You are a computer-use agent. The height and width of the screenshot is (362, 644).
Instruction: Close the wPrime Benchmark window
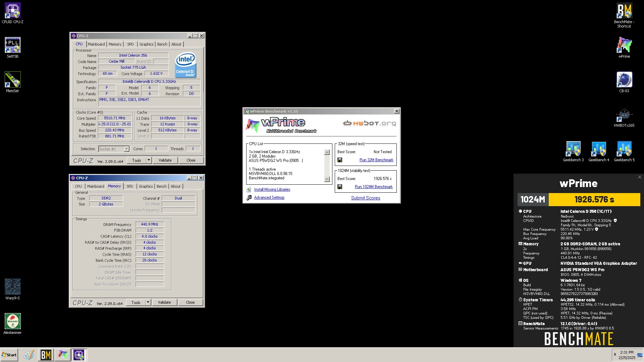(x=396, y=111)
